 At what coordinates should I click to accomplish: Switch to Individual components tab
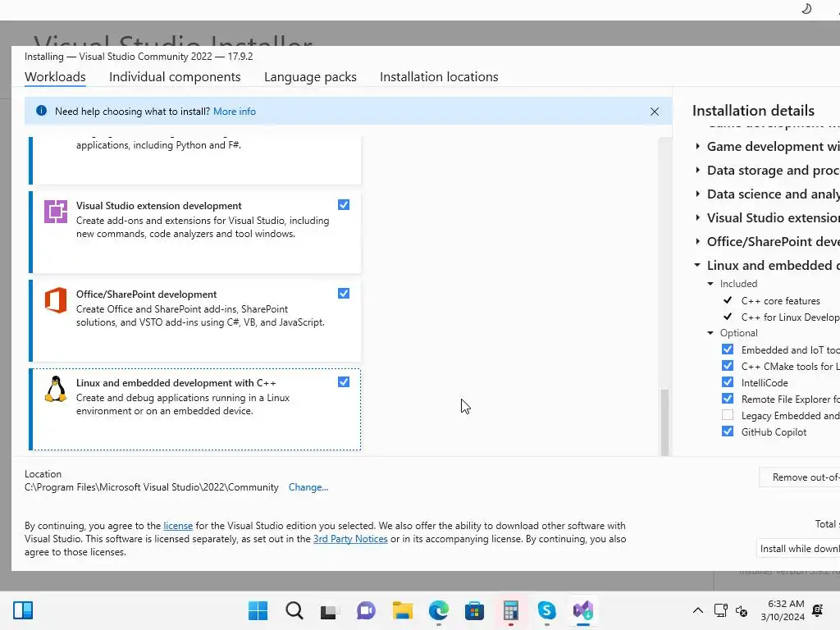(x=175, y=76)
